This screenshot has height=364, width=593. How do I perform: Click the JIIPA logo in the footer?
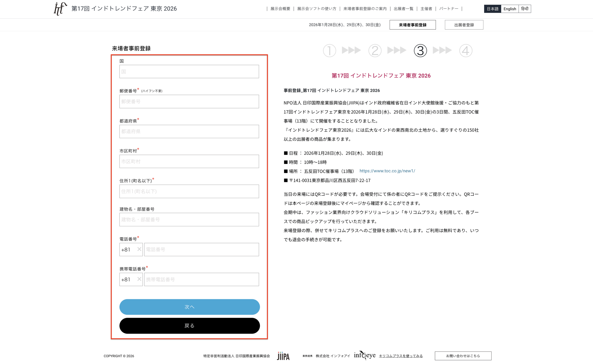coord(283,356)
